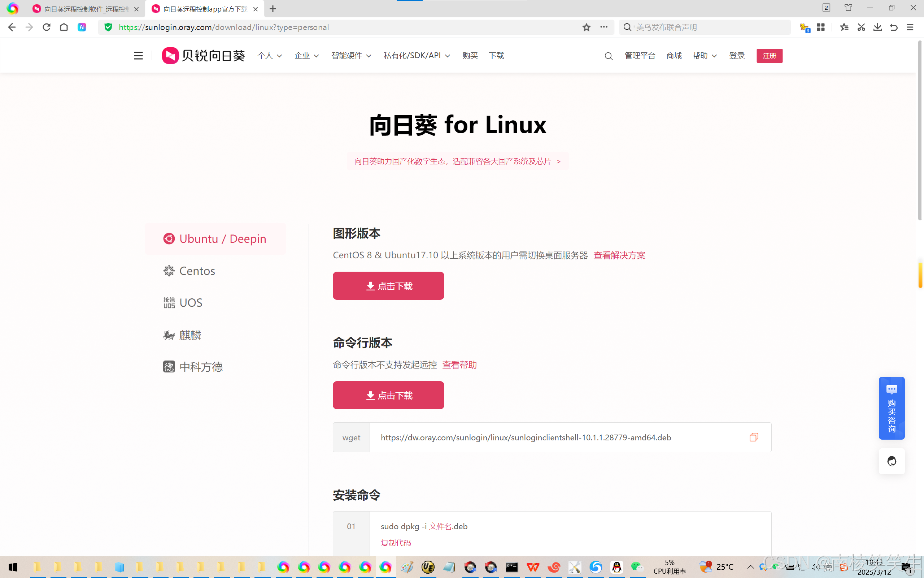This screenshot has height=578, width=924.
Task: Click the scissors screenshot tool icon
Action: coord(861,27)
